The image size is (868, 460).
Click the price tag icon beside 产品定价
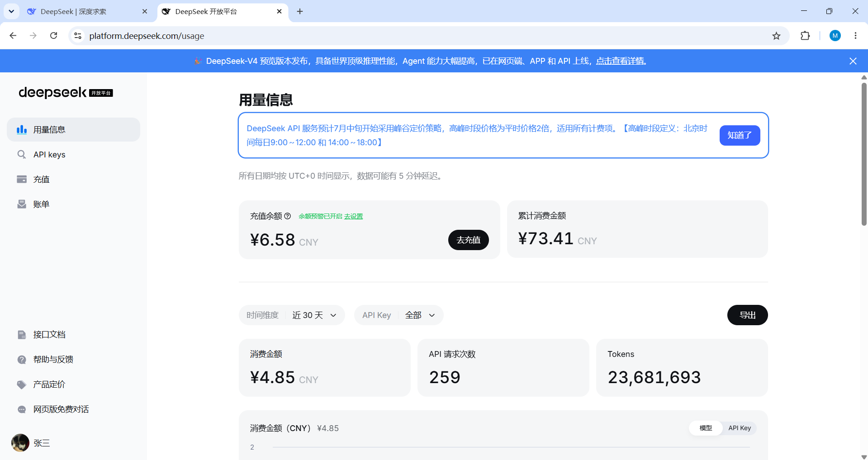(22, 384)
